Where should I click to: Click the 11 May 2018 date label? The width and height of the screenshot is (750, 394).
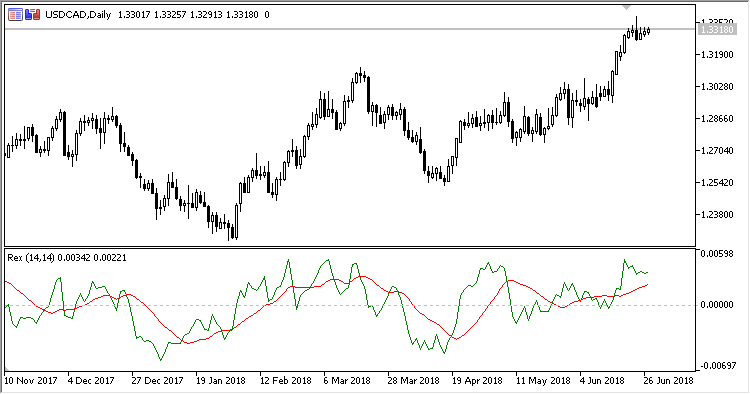click(543, 381)
